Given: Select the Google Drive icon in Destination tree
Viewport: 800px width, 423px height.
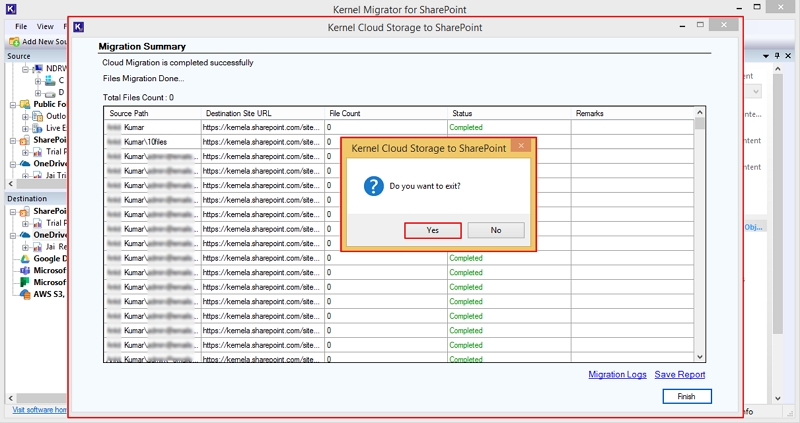Looking at the screenshot, I should pos(25,259).
